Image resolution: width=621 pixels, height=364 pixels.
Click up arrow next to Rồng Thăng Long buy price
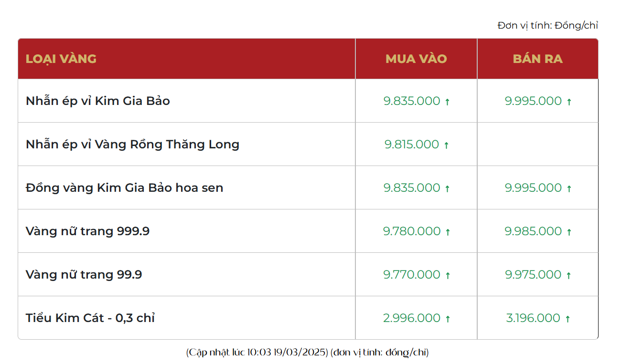pyautogui.click(x=446, y=145)
